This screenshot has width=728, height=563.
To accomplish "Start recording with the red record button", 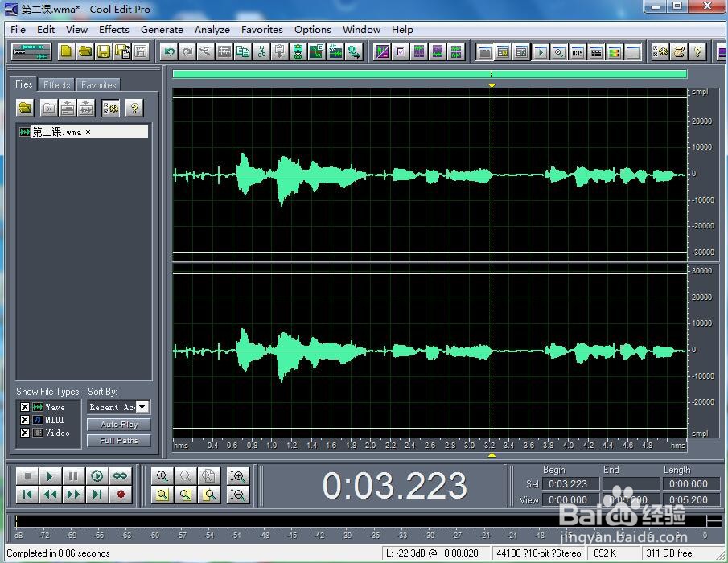I will point(121,495).
